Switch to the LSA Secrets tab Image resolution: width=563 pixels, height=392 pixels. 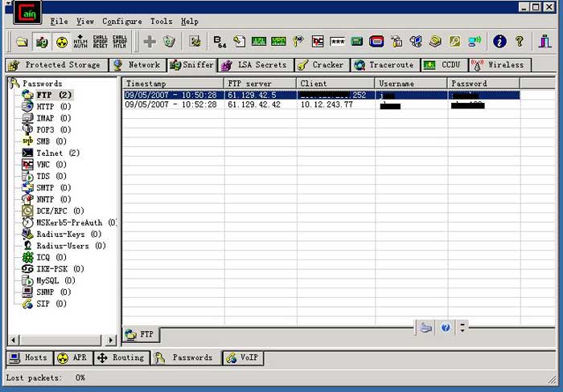[x=255, y=65]
